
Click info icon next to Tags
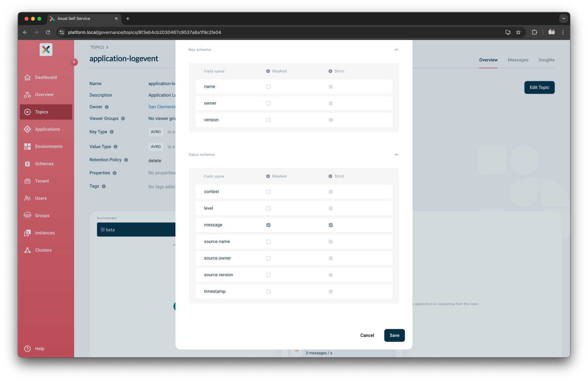pyautogui.click(x=104, y=187)
